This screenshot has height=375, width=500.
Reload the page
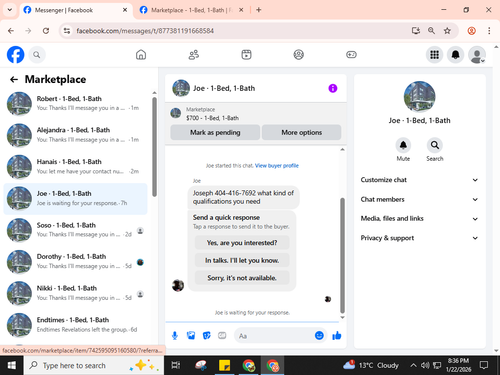(46, 31)
